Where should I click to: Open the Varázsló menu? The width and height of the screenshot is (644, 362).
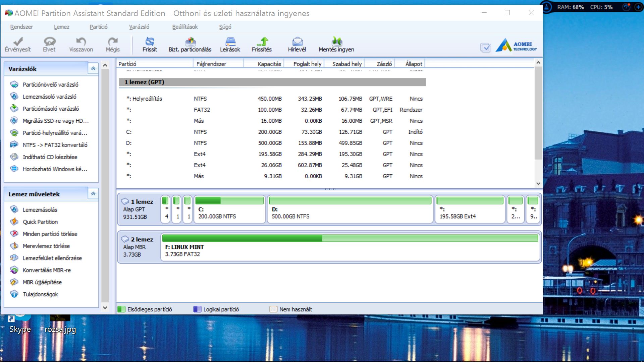(139, 27)
